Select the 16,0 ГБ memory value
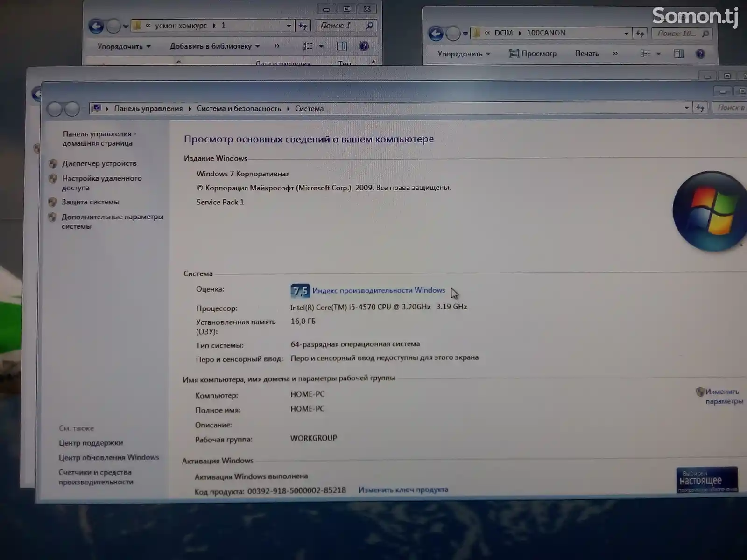The height and width of the screenshot is (560, 747). point(303,322)
